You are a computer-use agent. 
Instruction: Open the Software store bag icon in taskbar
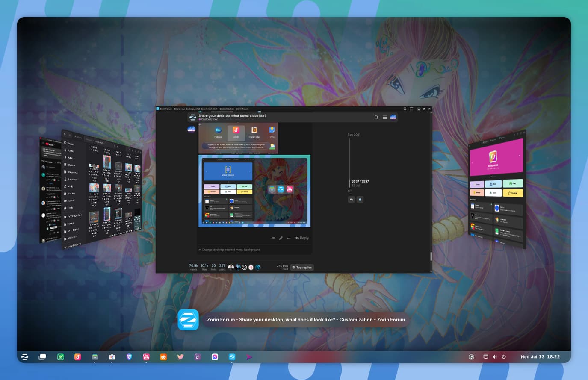point(112,357)
